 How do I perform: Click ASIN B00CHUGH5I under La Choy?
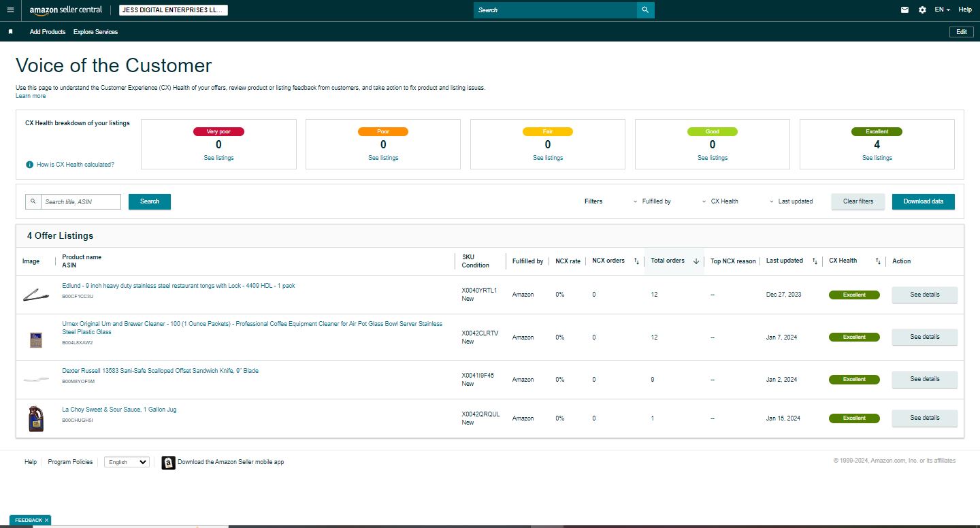(x=78, y=420)
